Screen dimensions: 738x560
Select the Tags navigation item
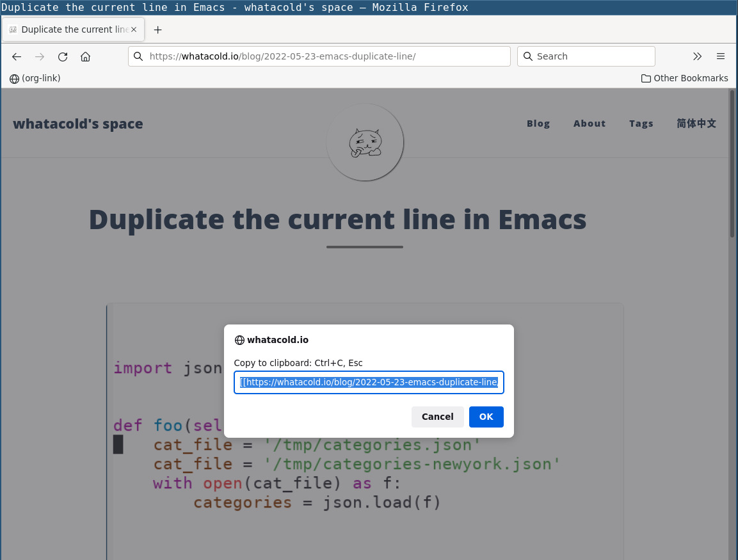[641, 124]
